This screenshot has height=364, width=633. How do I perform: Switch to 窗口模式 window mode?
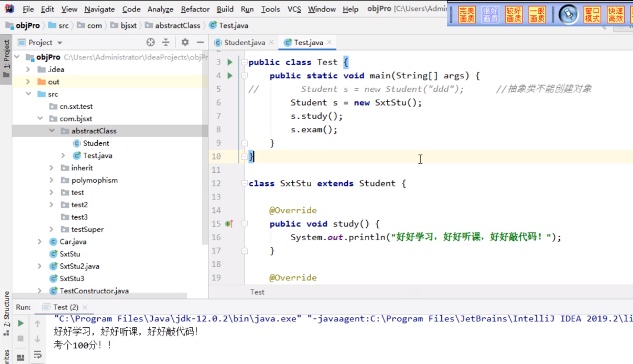point(592,15)
